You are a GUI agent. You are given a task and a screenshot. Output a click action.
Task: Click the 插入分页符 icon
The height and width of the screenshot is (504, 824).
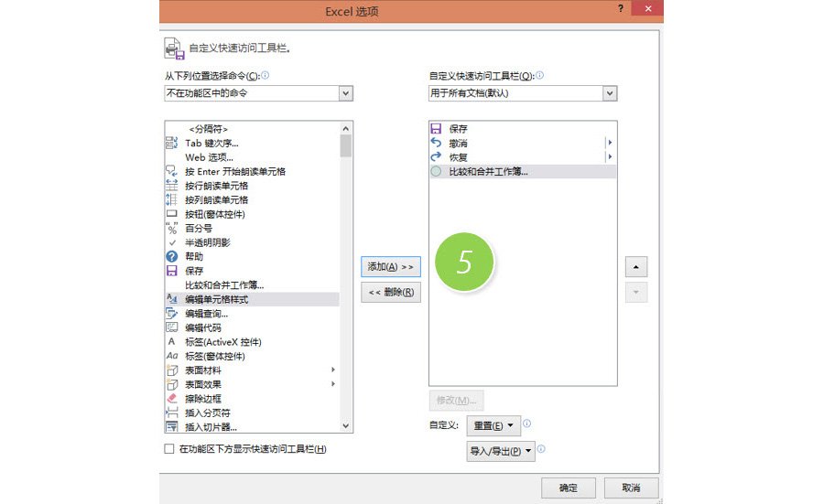click(x=172, y=413)
